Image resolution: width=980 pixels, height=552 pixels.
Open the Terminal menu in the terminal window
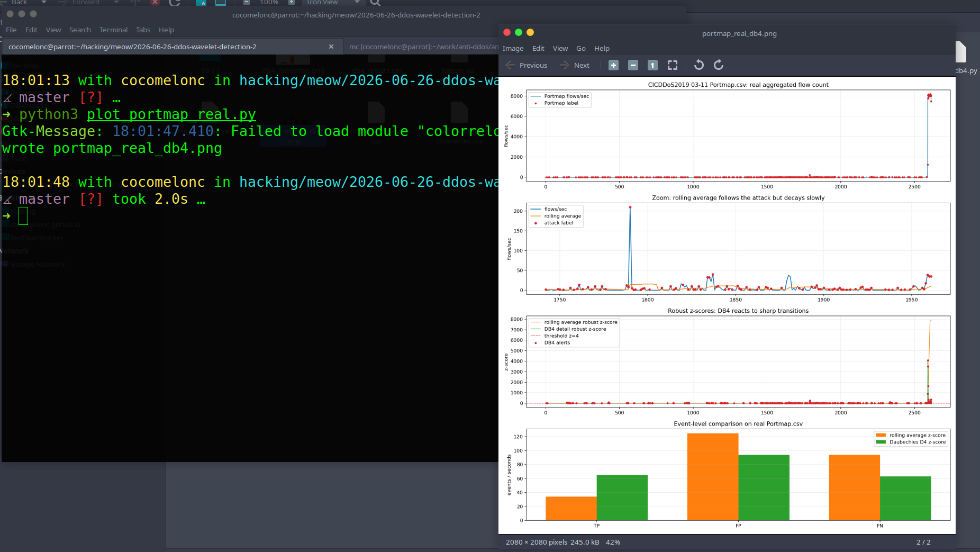(113, 30)
